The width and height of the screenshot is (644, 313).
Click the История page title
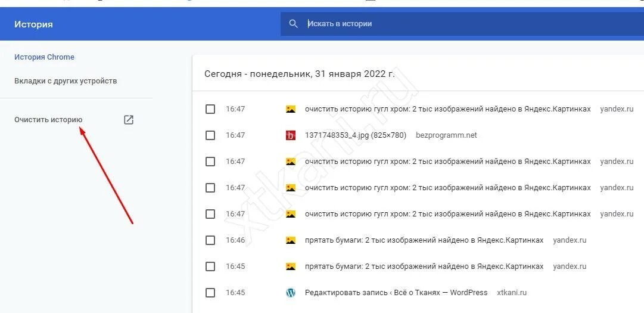34,24
